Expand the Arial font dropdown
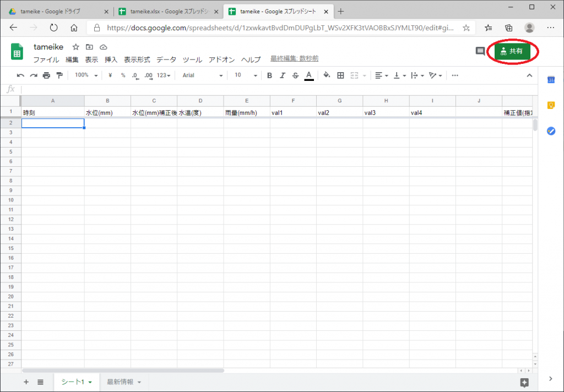564x392 pixels. [203, 75]
